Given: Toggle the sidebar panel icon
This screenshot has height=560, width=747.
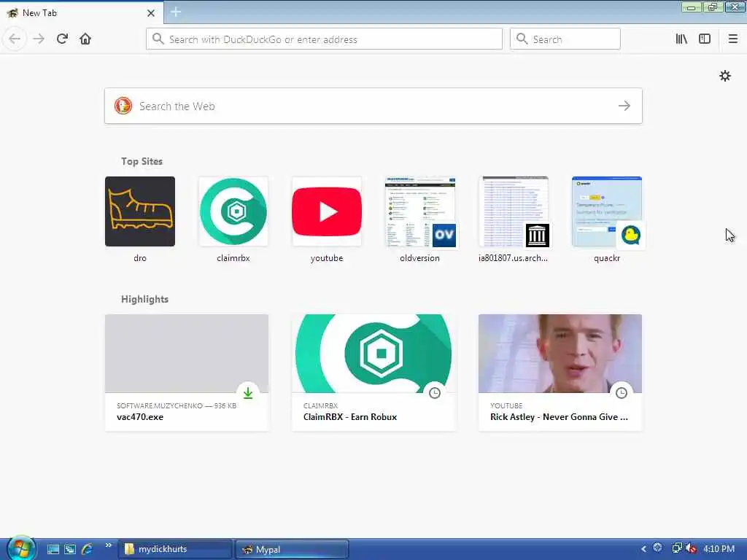Looking at the screenshot, I should coord(705,39).
